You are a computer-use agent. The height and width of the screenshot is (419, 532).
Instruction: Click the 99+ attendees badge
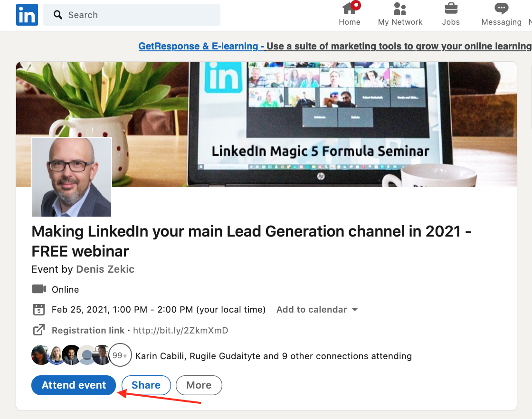click(120, 355)
